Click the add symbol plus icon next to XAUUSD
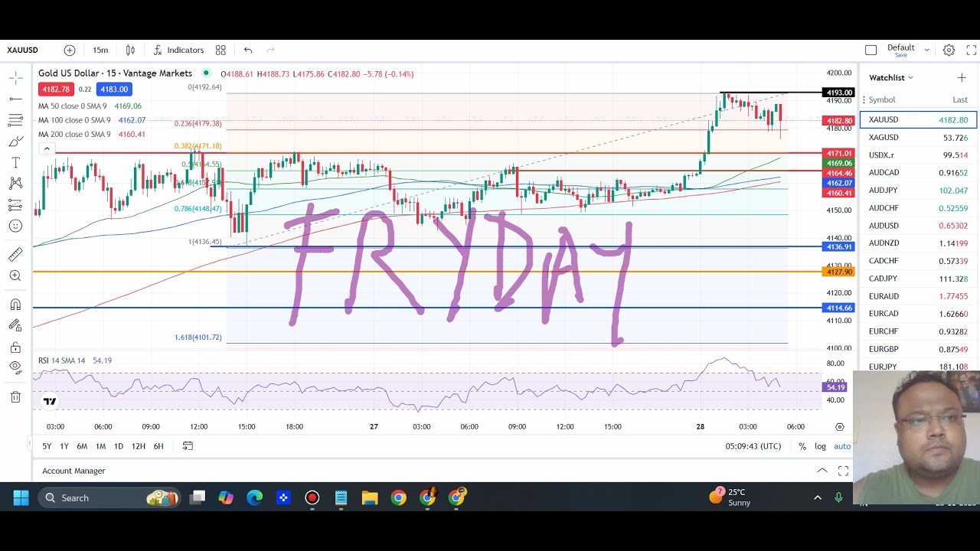The image size is (980, 551). 70,50
